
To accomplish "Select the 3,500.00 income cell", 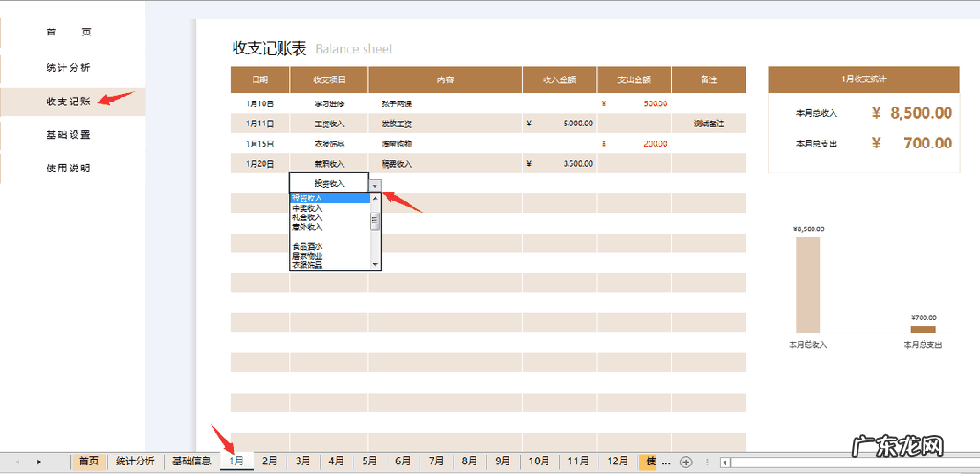I will (559, 164).
